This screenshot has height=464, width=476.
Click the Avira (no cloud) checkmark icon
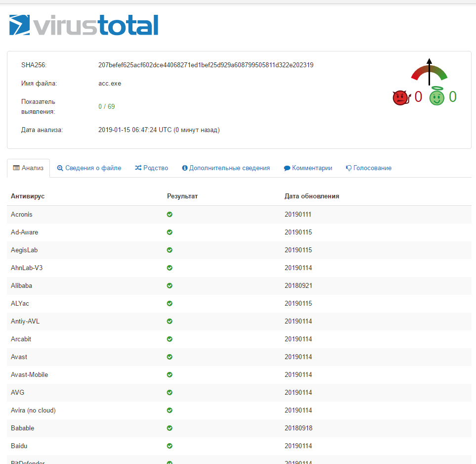[x=170, y=410]
